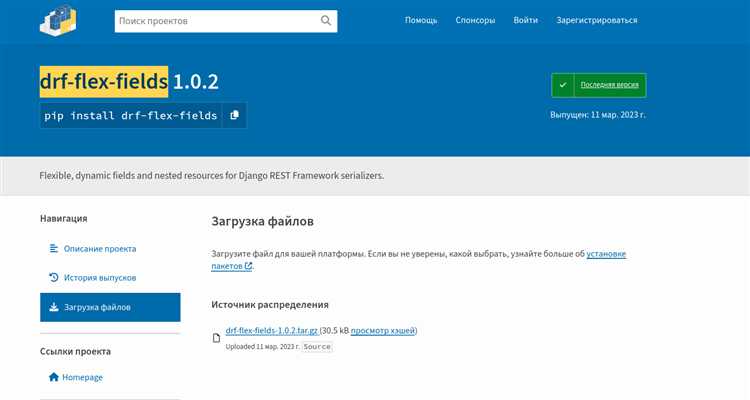
Task: Click the Flexible, dynamic fields summary text
Action: pyautogui.click(x=211, y=176)
